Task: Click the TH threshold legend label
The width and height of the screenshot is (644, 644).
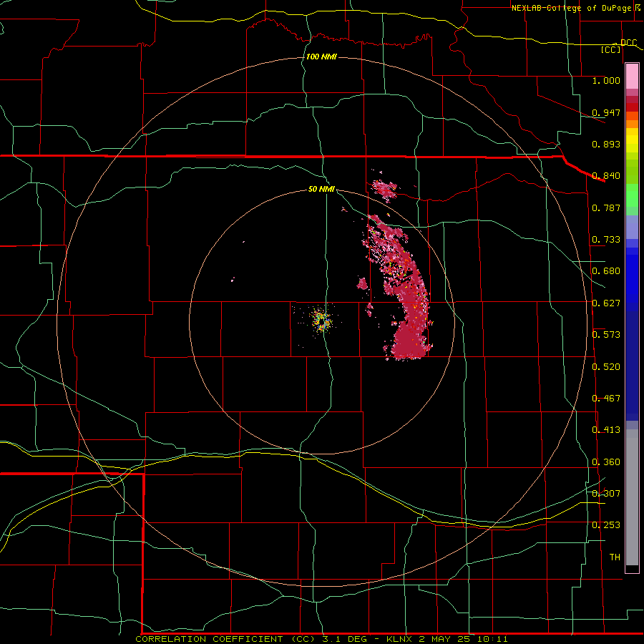Action: tap(615, 557)
